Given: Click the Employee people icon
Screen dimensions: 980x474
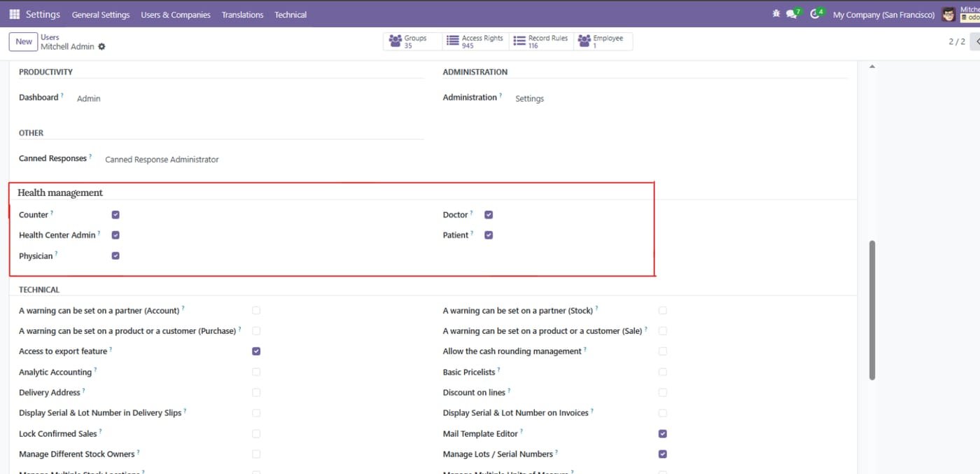Looking at the screenshot, I should pyautogui.click(x=584, y=41).
